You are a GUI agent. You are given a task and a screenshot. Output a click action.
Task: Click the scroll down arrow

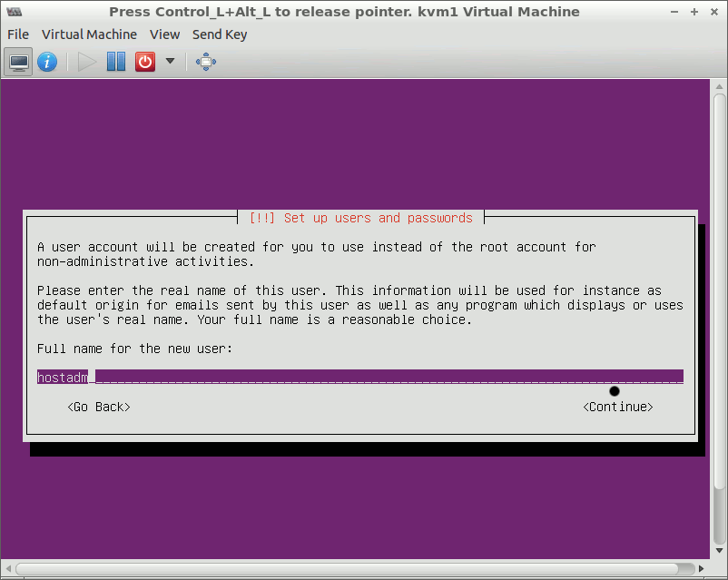click(719, 553)
